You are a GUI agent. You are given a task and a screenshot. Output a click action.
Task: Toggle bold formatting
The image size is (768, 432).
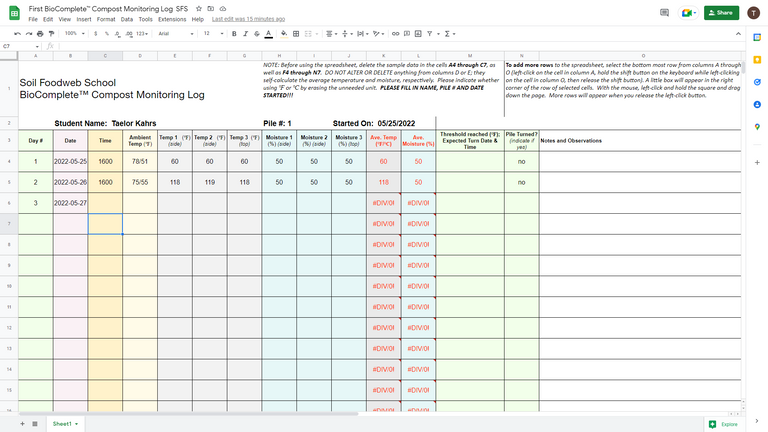pyautogui.click(x=234, y=34)
